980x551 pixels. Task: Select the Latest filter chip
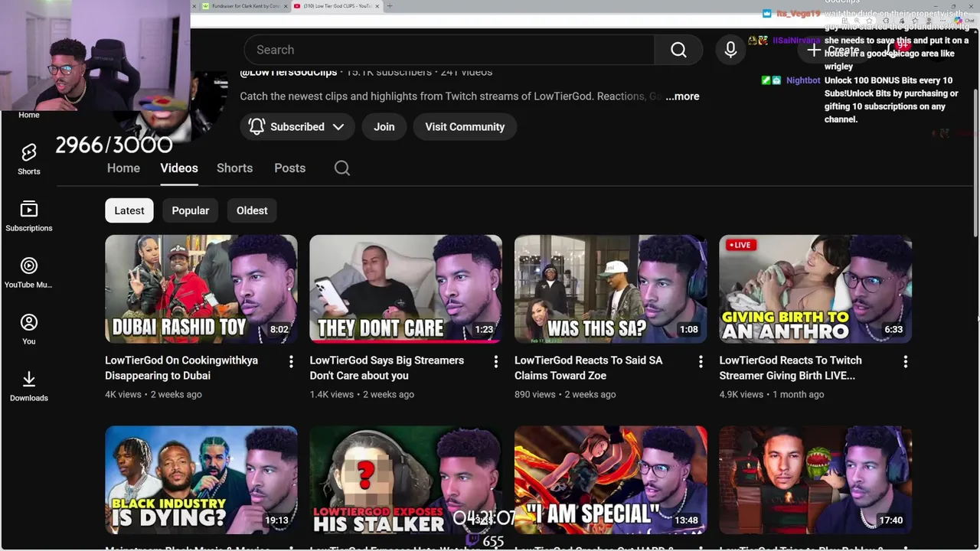129,210
